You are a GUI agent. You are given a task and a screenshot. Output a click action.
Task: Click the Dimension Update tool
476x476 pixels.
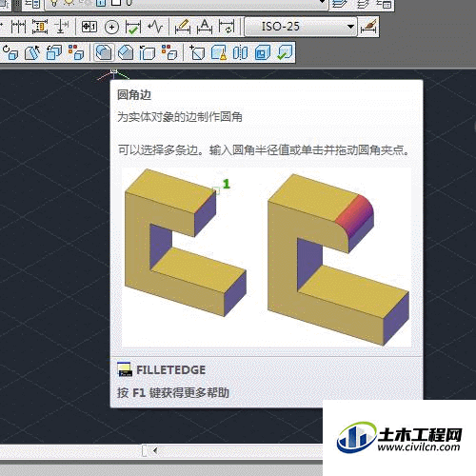[227, 27]
